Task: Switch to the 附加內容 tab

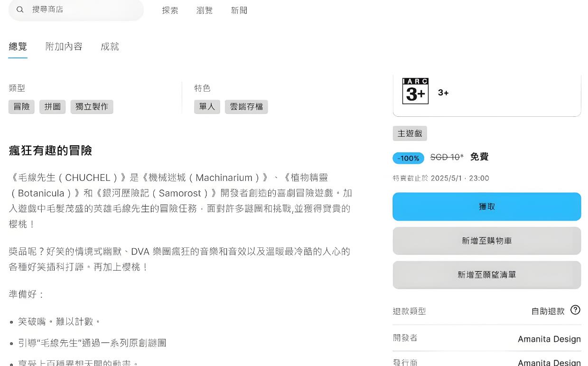Action: click(x=64, y=47)
